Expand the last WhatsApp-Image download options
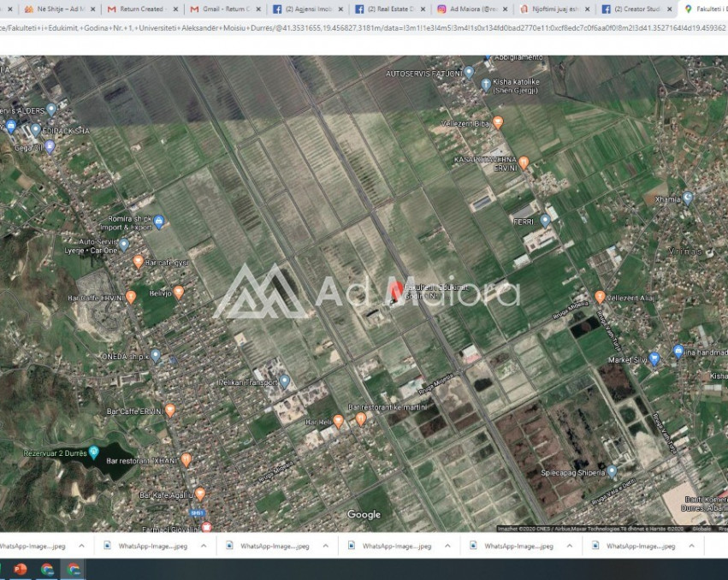Screen dimensions: 728x580 [x=691, y=545]
